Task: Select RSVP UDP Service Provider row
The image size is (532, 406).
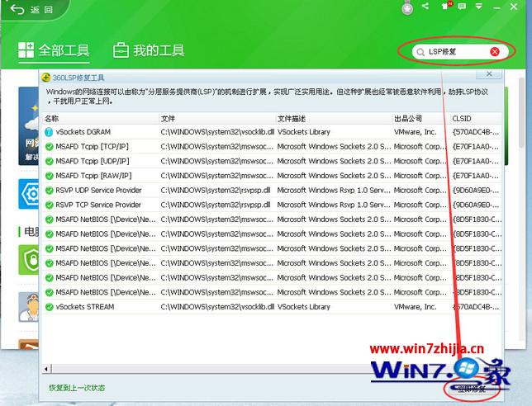Action: 272,190
